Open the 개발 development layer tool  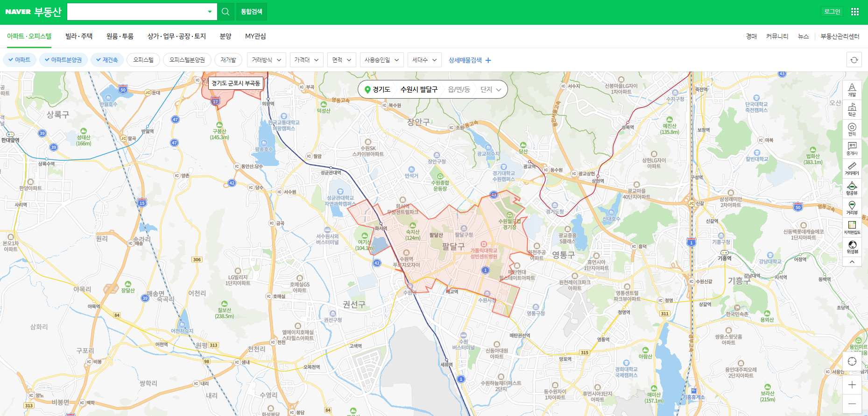click(852, 90)
